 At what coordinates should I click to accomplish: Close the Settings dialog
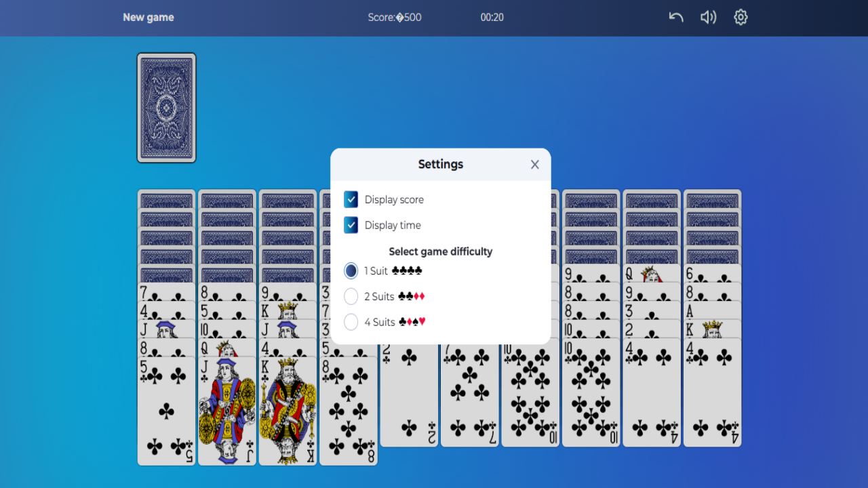534,164
